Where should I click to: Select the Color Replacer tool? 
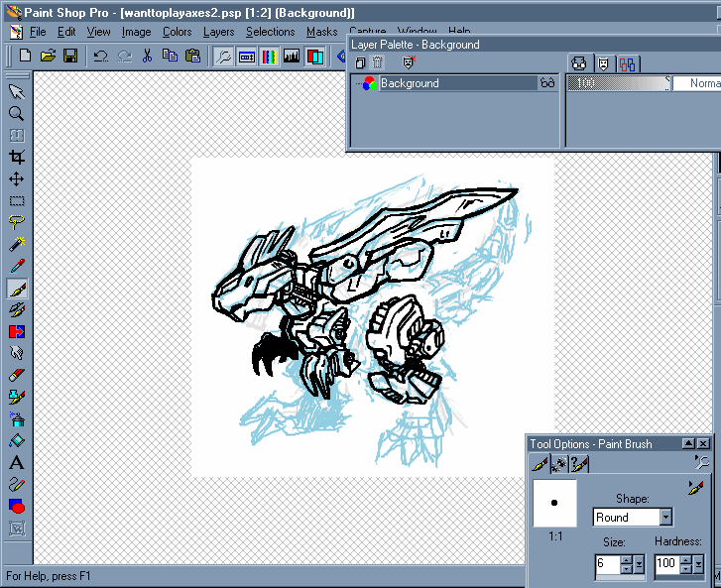pos(17,331)
